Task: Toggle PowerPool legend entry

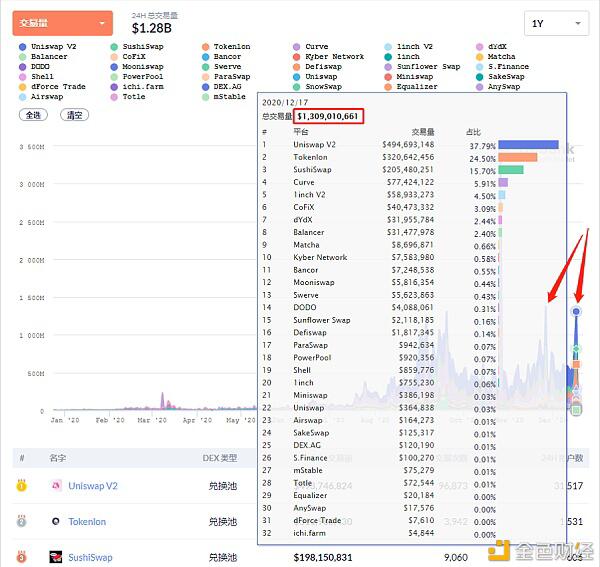Action: [x=137, y=77]
